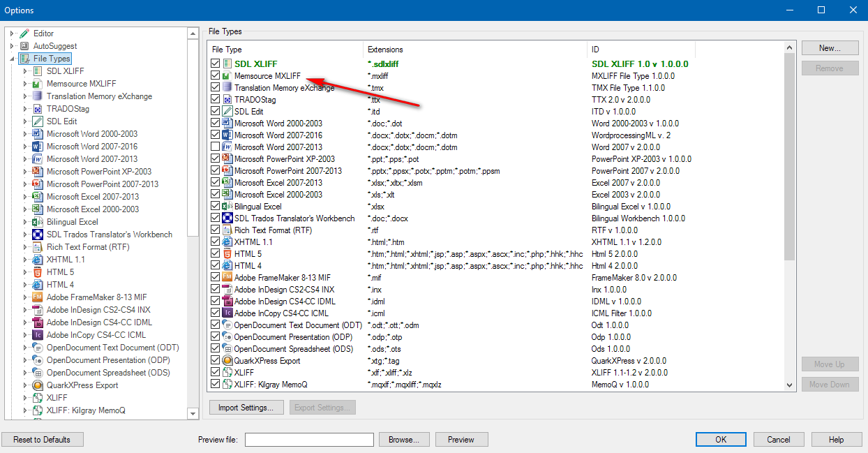Uncheck the Memsource MXLIFF file type checkbox
Viewport: 868px width, 453px height.
tap(216, 75)
